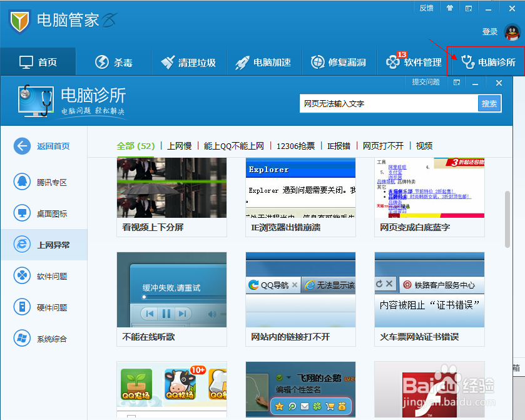Click the 电脑诊所 logo icon
This screenshot has height=420, width=525.
(x=36, y=101)
